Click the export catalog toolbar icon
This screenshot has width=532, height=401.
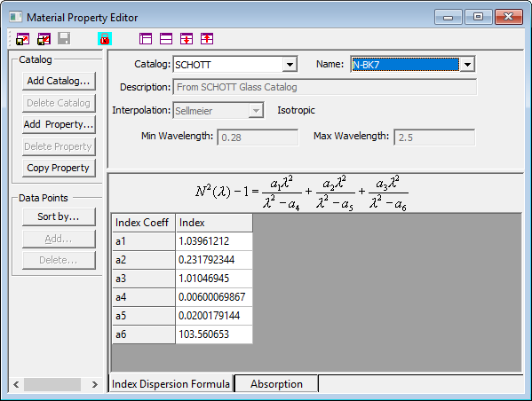pyautogui.click(x=23, y=39)
